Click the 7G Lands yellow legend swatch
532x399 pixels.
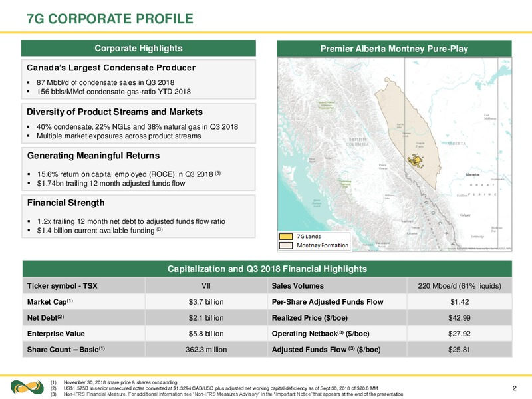pos(286,237)
